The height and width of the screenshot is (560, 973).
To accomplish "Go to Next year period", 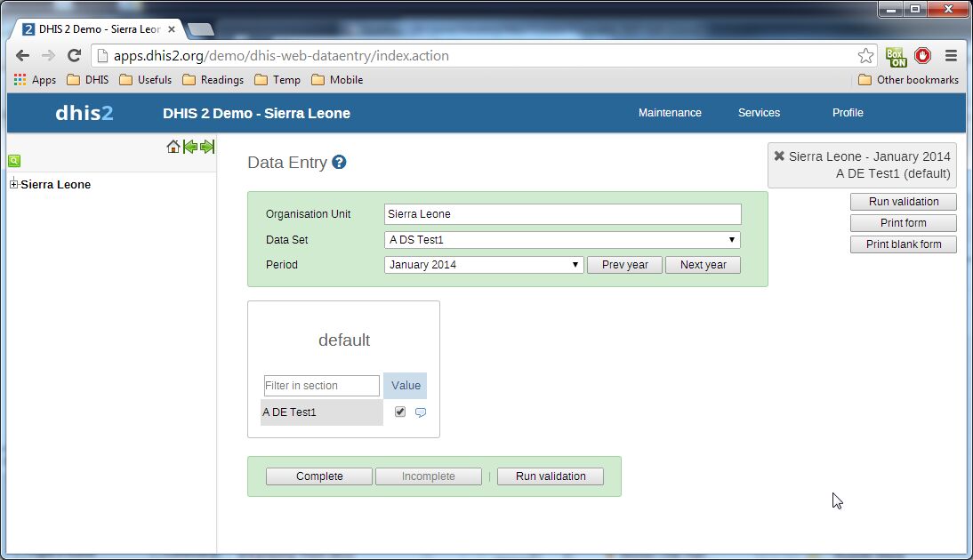I will click(x=703, y=265).
